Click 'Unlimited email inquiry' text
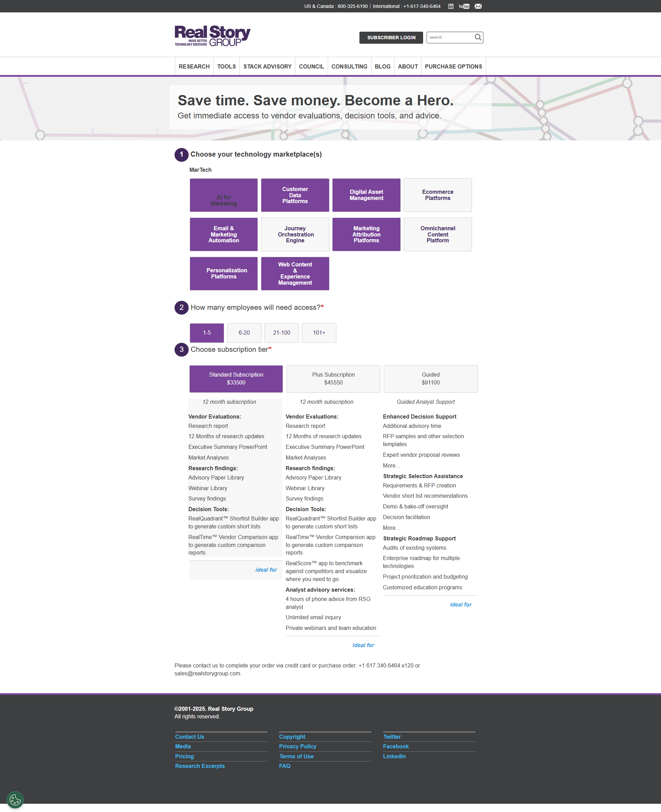Image resolution: width=661 pixels, height=812 pixels. point(313,617)
